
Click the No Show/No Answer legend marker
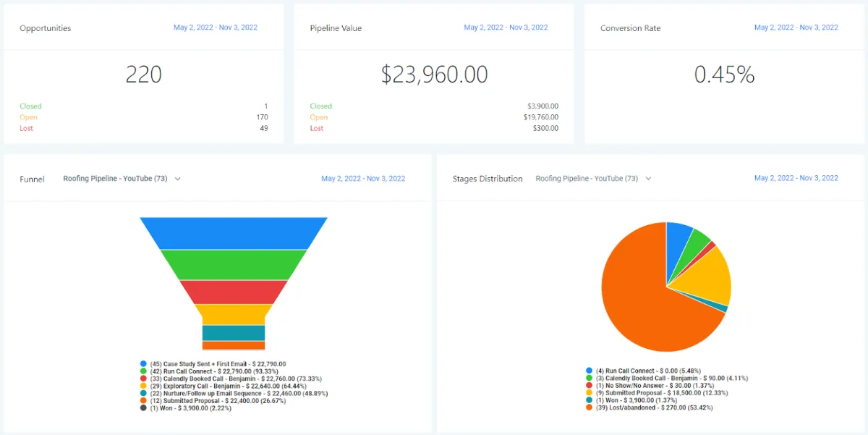pos(590,386)
